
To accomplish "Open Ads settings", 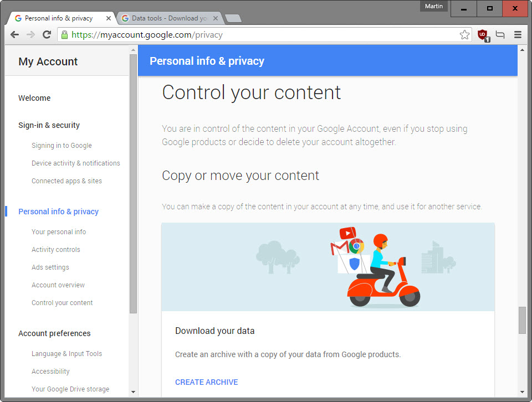I will 50,267.
